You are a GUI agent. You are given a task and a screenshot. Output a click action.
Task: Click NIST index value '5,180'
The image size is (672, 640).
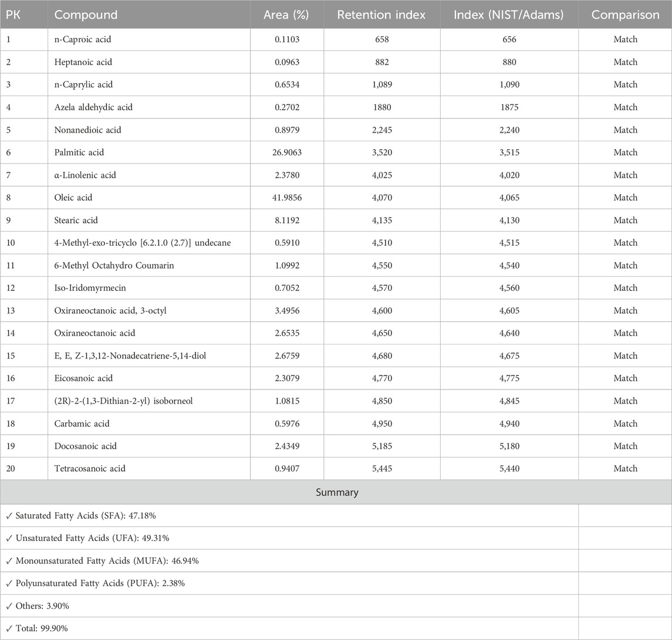click(x=509, y=446)
